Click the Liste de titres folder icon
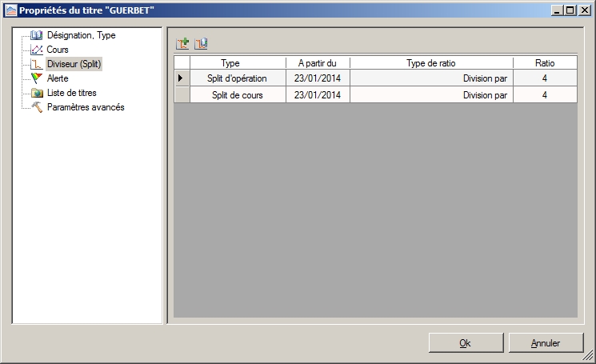596x364 pixels. (x=36, y=93)
